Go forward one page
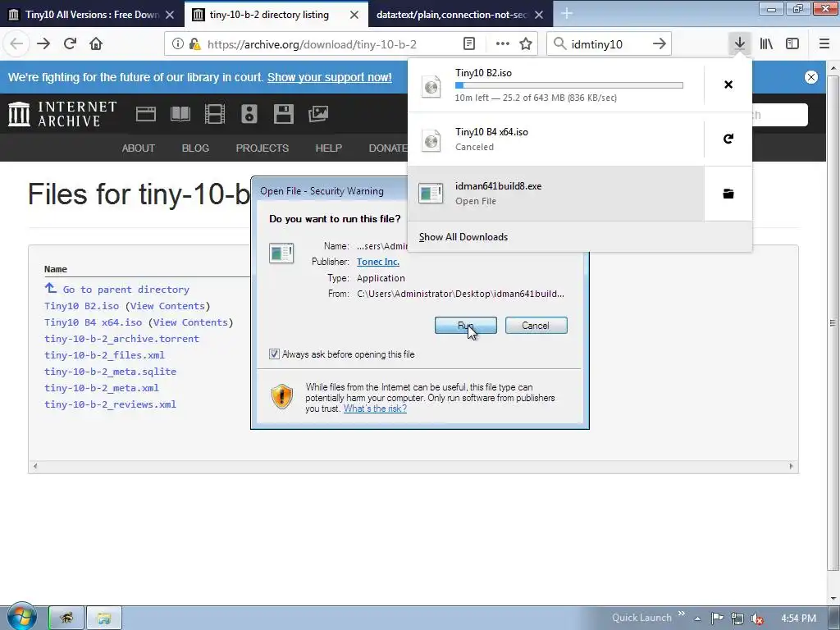This screenshot has width=840, height=630. [43, 44]
